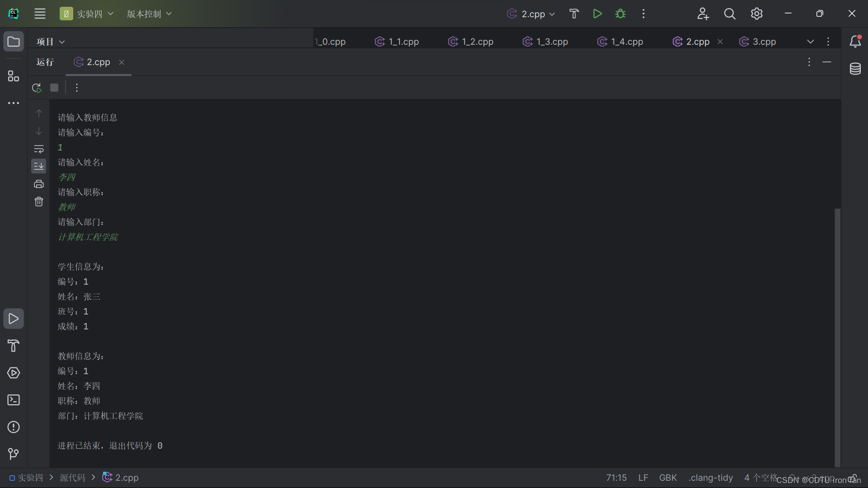
Task: Print the console output
Action: tap(39, 184)
